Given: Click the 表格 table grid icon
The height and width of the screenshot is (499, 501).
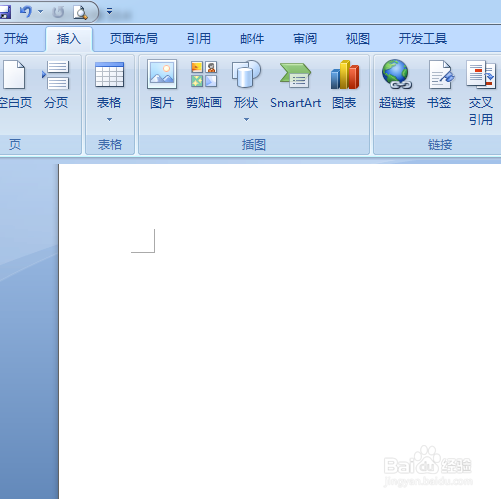Looking at the screenshot, I should 109,75.
